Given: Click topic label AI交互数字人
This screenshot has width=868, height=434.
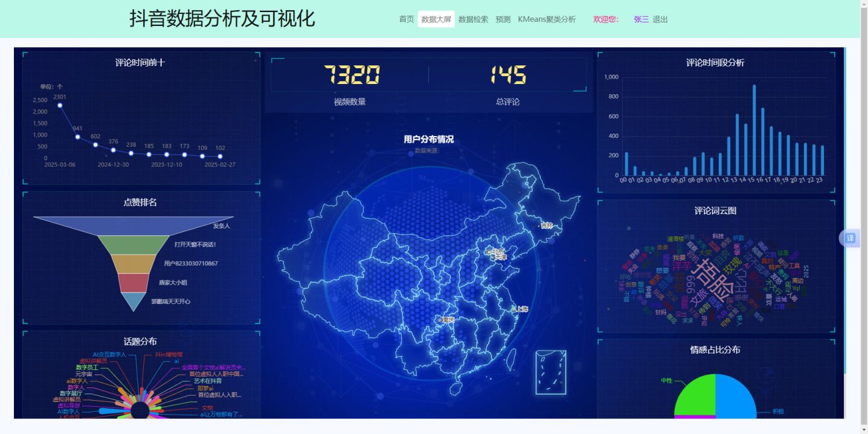Looking at the screenshot, I should tap(109, 354).
